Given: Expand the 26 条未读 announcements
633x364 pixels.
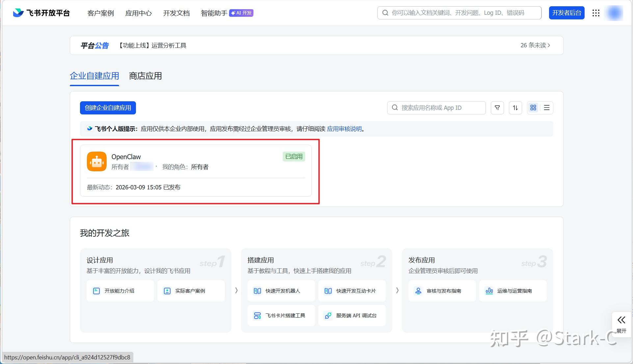Looking at the screenshot, I should [x=535, y=45].
